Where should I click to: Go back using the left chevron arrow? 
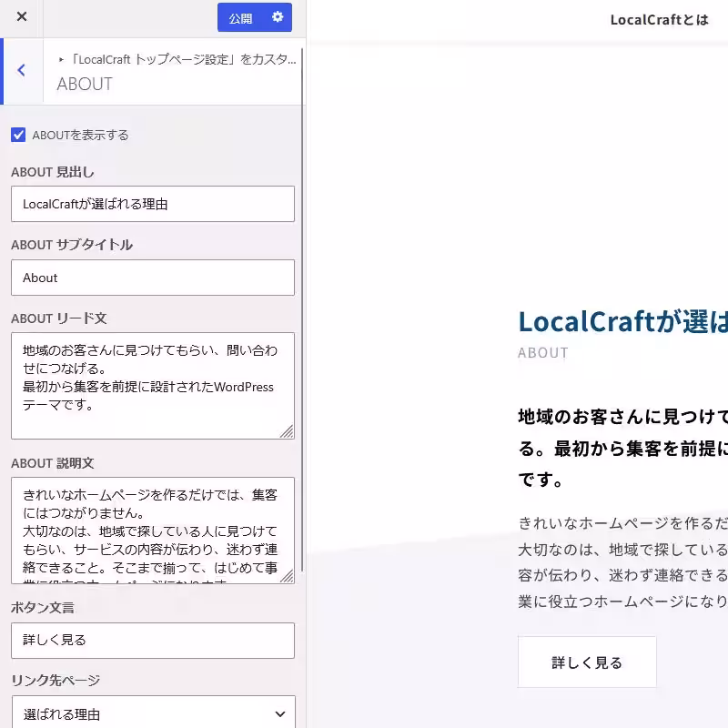tap(21, 71)
